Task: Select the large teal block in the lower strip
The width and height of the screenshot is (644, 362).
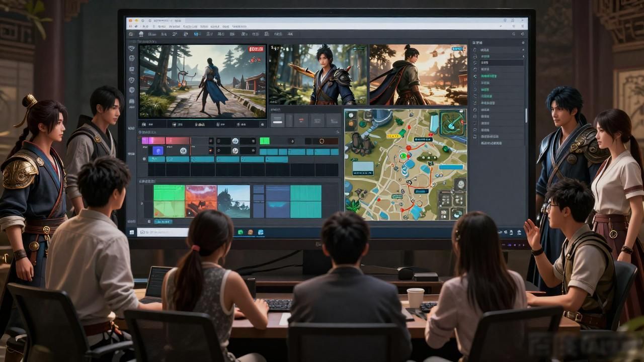Action: tap(306, 201)
